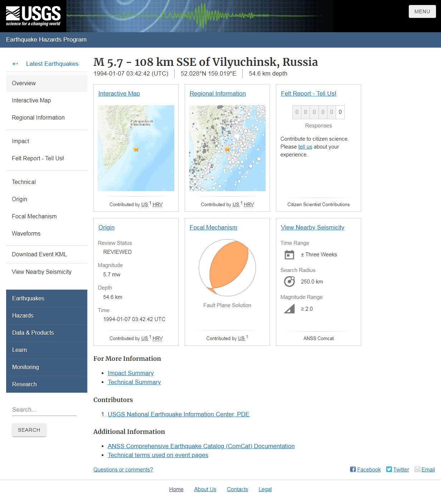
Task: Open ANSS ComCat Documentation link
Action: tap(201, 446)
